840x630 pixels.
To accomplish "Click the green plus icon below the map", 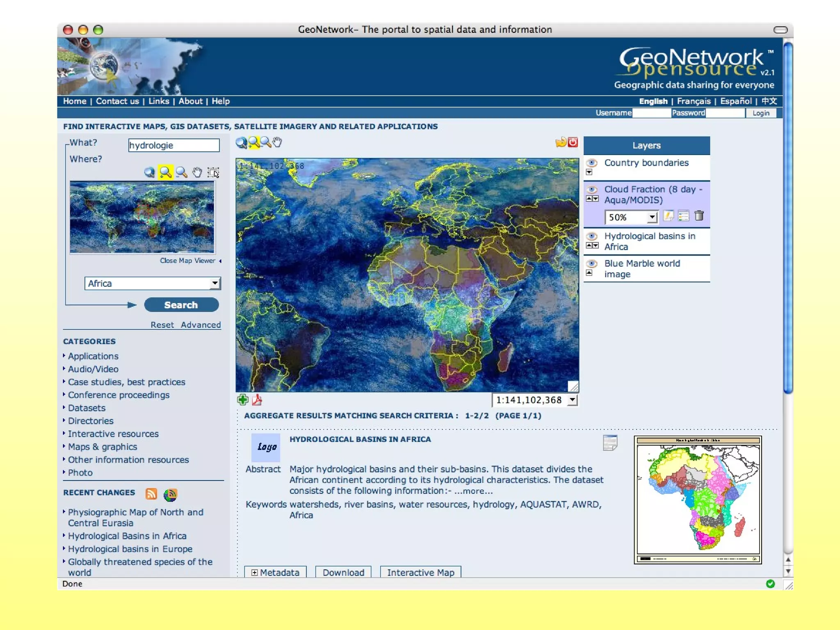I will point(242,399).
